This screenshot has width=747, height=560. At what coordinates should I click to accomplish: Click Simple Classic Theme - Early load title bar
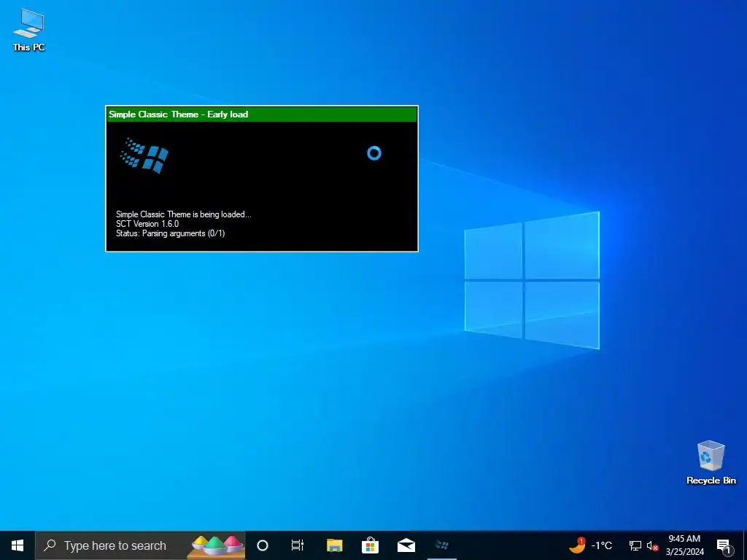point(262,114)
